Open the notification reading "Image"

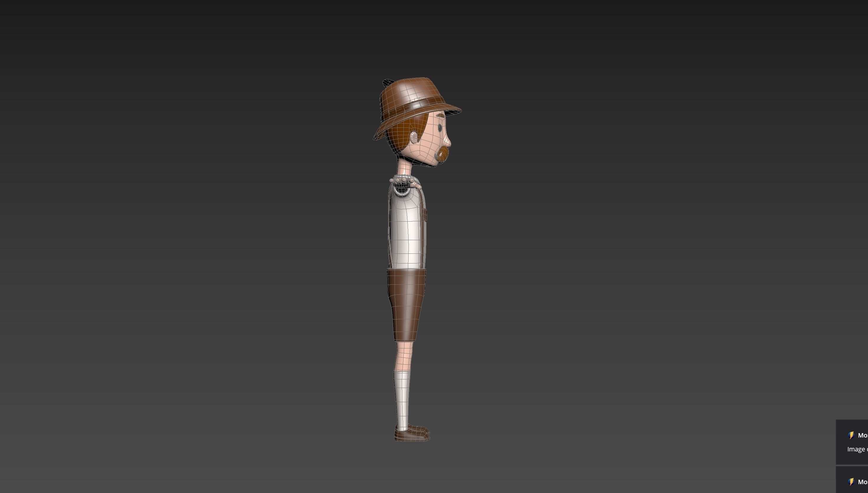(852, 442)
